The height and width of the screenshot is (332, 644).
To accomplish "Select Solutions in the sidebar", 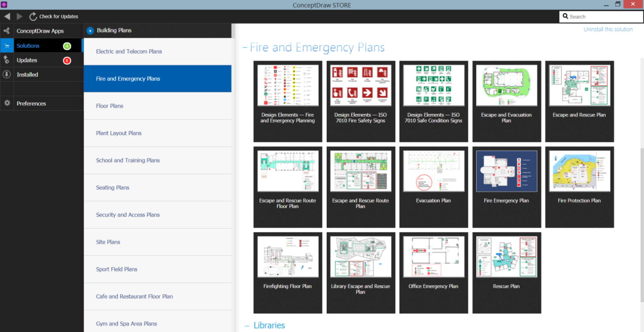I will pyautogui.click(x=42, y=46).
